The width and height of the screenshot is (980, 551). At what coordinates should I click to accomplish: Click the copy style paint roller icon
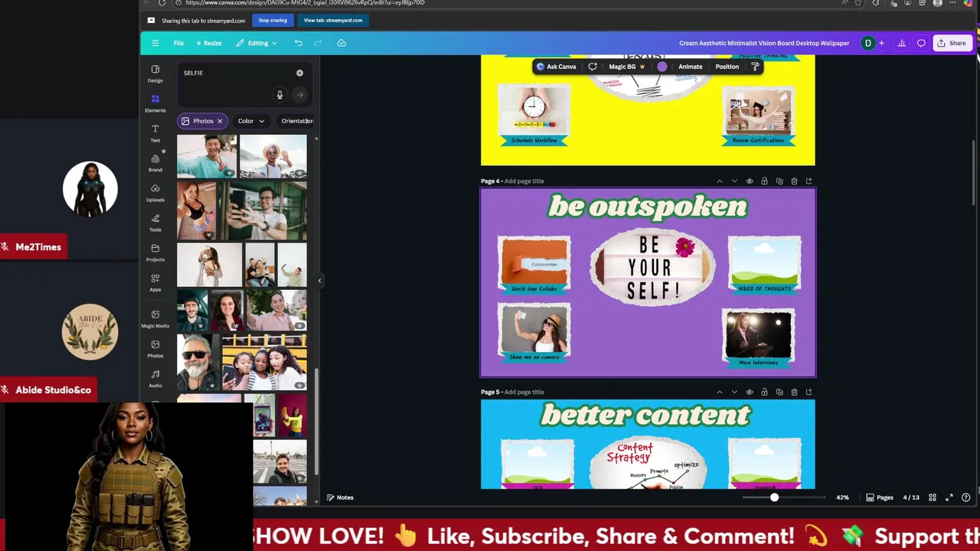pos(755,67)
